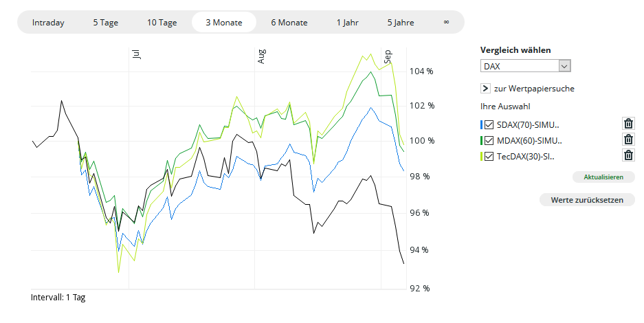Screen dimensions: 644x323
Task: Toggle the MDAX(60)-SIMU checkbox
Action: [489, 141]
